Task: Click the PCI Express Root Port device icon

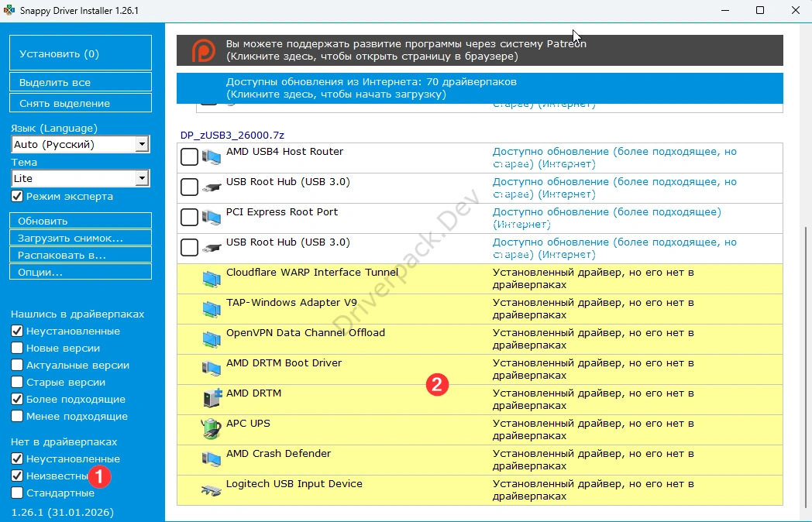Action: 212,217
